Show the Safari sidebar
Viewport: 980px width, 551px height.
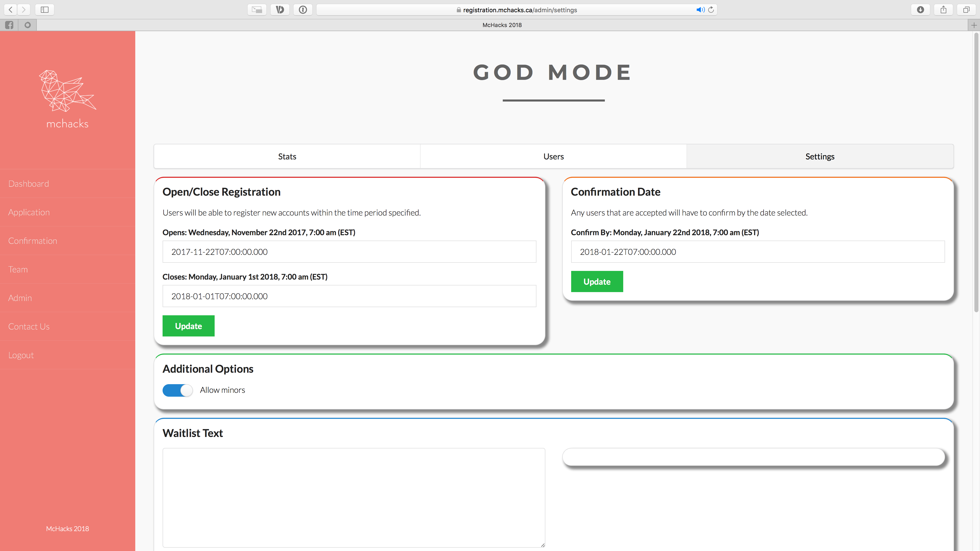point(44,9)
